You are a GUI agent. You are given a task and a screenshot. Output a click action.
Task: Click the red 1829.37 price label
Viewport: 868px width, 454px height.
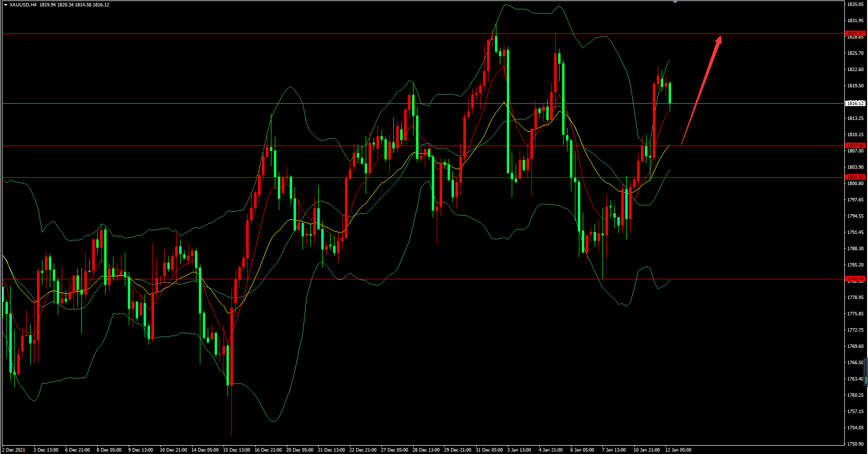[855, 34]
